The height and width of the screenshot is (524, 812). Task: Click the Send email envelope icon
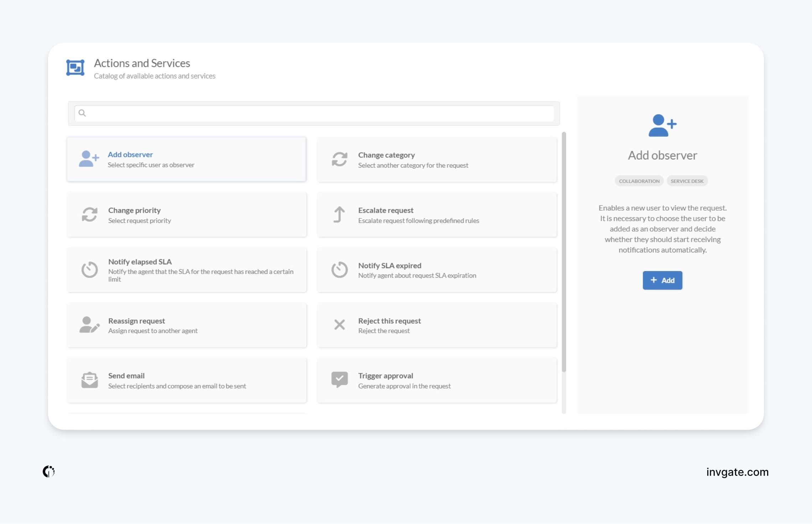point(89,380)
